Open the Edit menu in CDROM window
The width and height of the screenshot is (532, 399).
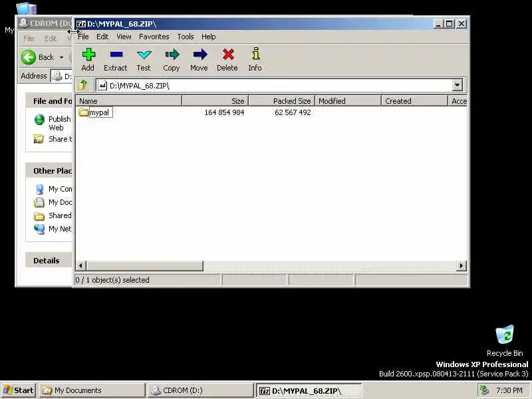pos(51,39)
